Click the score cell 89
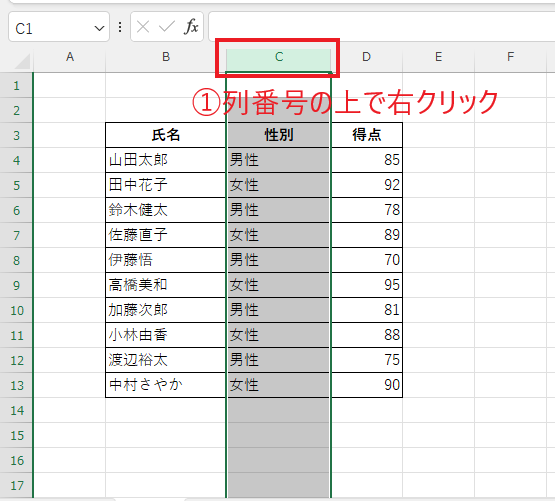The width and height of the screenshot is (555, 501). (x=366, y=235)
